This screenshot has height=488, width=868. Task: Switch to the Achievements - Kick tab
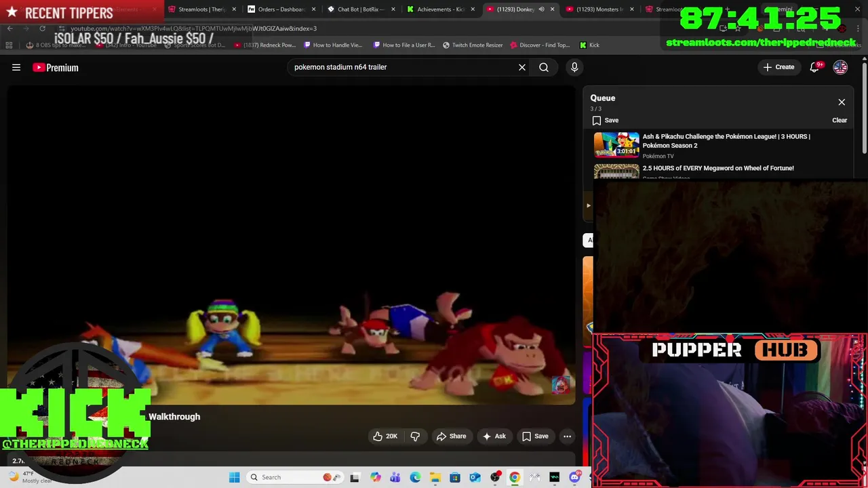tap(439, 9)
